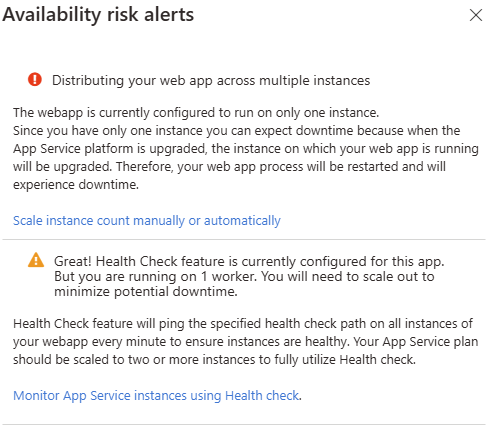This screenshot has height=425, width=500.
Task: Click the 'Since you have only one instance' line
Action: click(236, 131)
